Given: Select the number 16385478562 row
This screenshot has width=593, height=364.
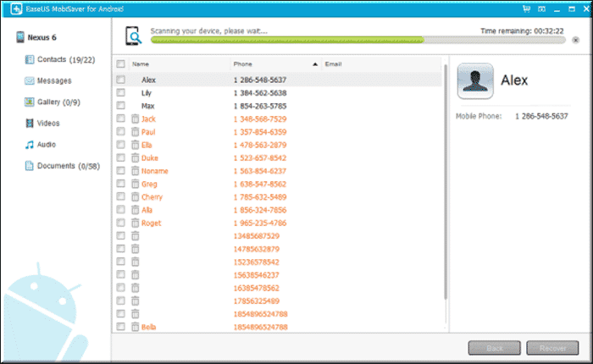Looking at the screenshot, I should pyautogui.click(x=257, y=288).
